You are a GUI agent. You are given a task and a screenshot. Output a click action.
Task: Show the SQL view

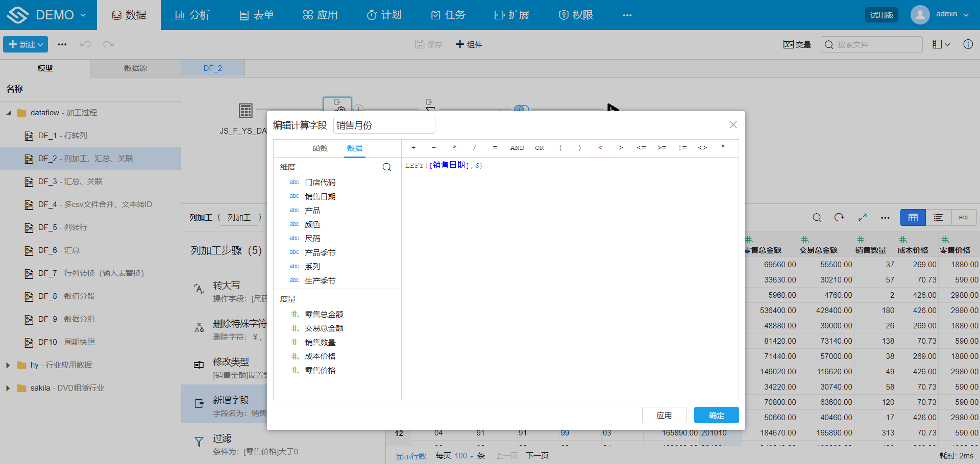coord(964,218)
